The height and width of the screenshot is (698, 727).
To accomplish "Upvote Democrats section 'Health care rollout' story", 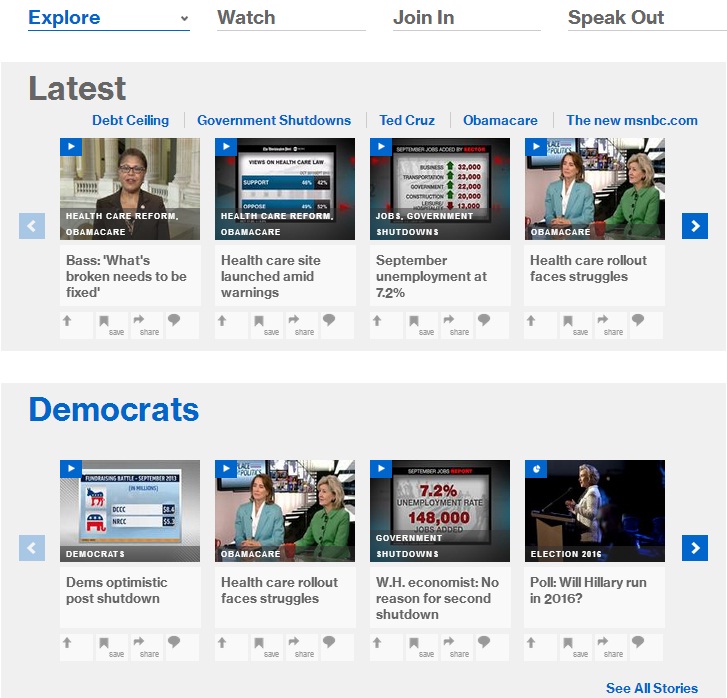I will point(223,644).
